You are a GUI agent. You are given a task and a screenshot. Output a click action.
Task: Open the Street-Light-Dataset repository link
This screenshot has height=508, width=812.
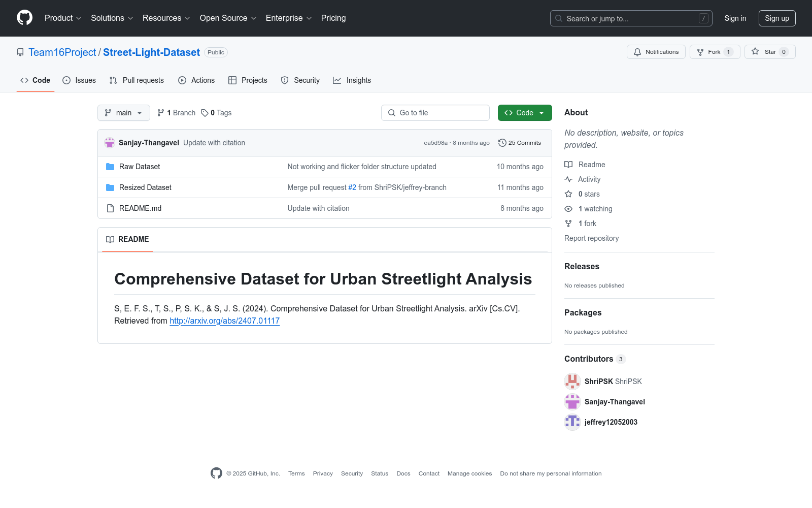tap(152, 52)
